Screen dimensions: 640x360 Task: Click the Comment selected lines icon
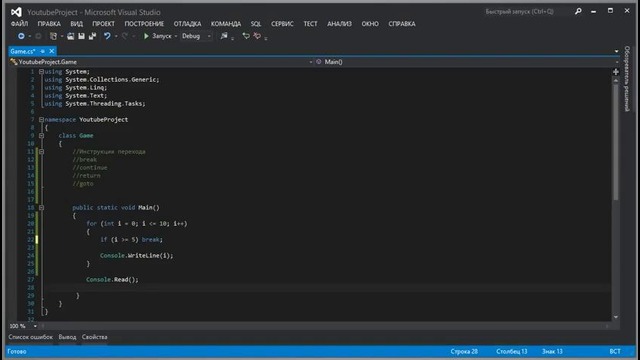coord(246,36)
